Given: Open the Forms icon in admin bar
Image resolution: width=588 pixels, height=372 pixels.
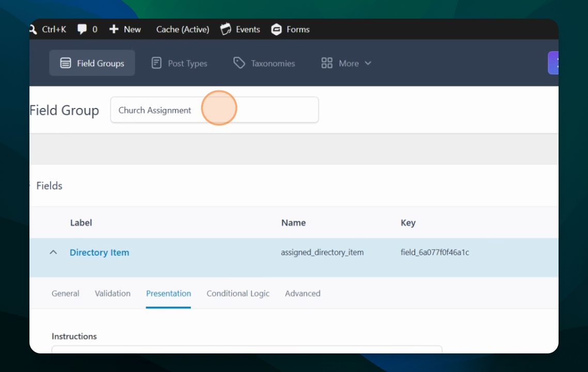Looking at the screenshot, I should pyautogui.click(x=276, y=29).
